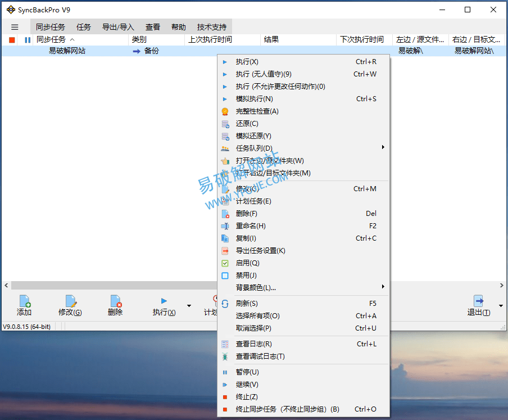Click the hamburger menu icon

tap(15, 27)
